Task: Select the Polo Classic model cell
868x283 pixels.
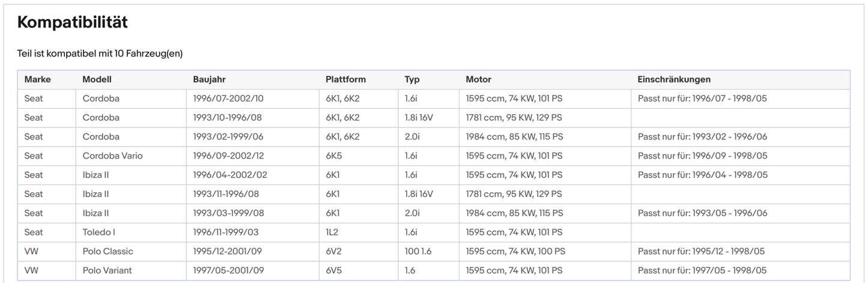Action: [x=108, y=251]
